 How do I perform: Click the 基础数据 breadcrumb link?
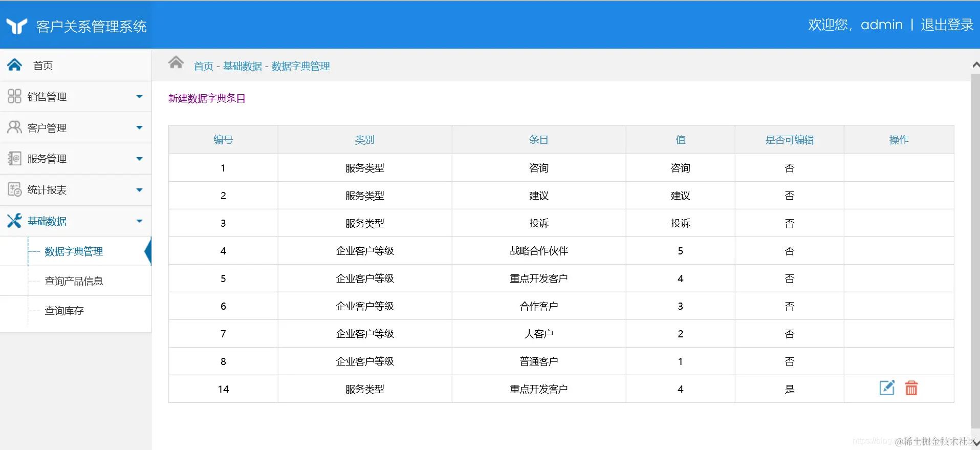click(242, 66)
